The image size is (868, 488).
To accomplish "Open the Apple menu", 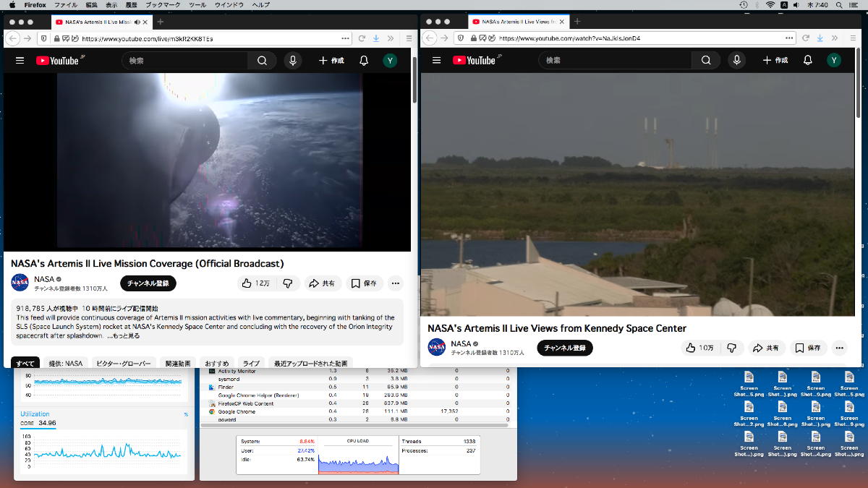I will click(x=12, y=5).
